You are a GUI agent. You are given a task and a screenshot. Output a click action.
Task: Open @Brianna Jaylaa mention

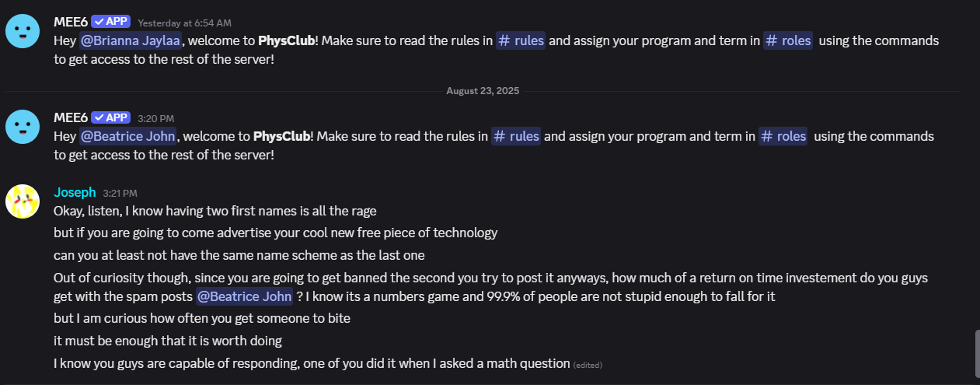tap(130, 40)
